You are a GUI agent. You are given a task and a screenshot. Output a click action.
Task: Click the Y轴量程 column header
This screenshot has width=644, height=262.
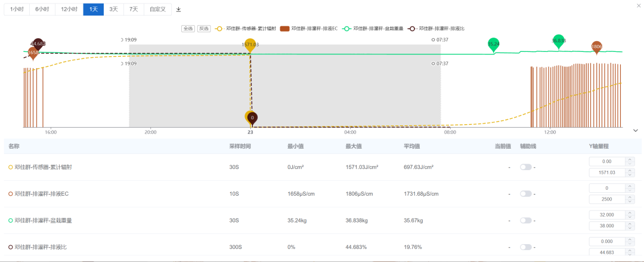(599, 146)
